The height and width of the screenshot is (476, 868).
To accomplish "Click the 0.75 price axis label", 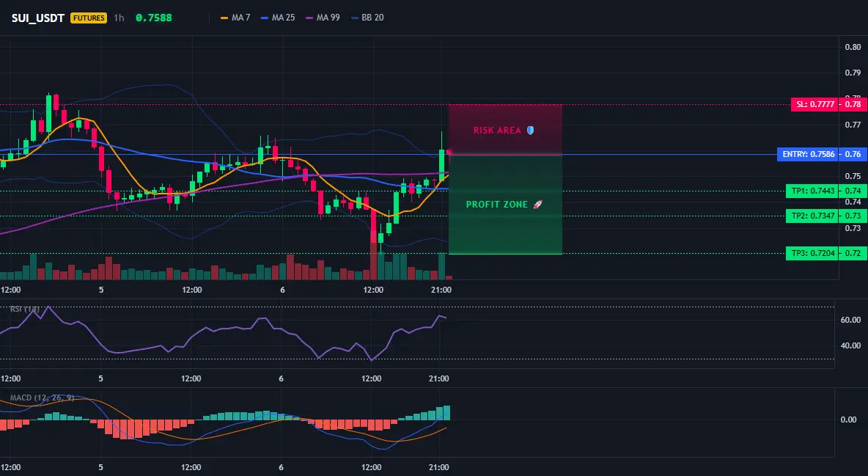I will point(853,176).
